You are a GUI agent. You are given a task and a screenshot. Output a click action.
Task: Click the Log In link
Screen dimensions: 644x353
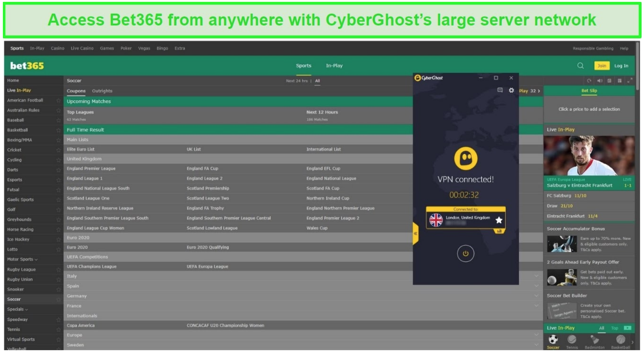coord(621,66)
